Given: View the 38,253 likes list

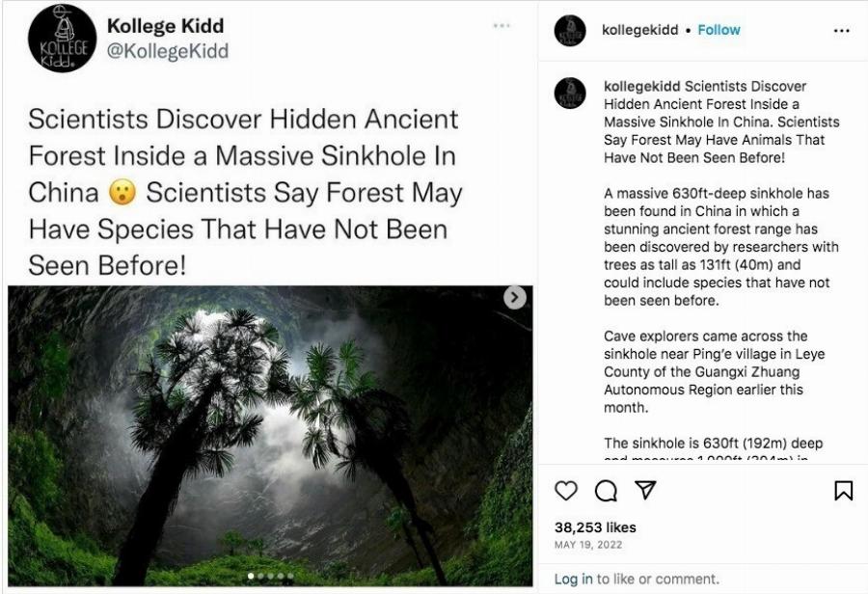Looking at the screenshot, I should tap(595, 527).
